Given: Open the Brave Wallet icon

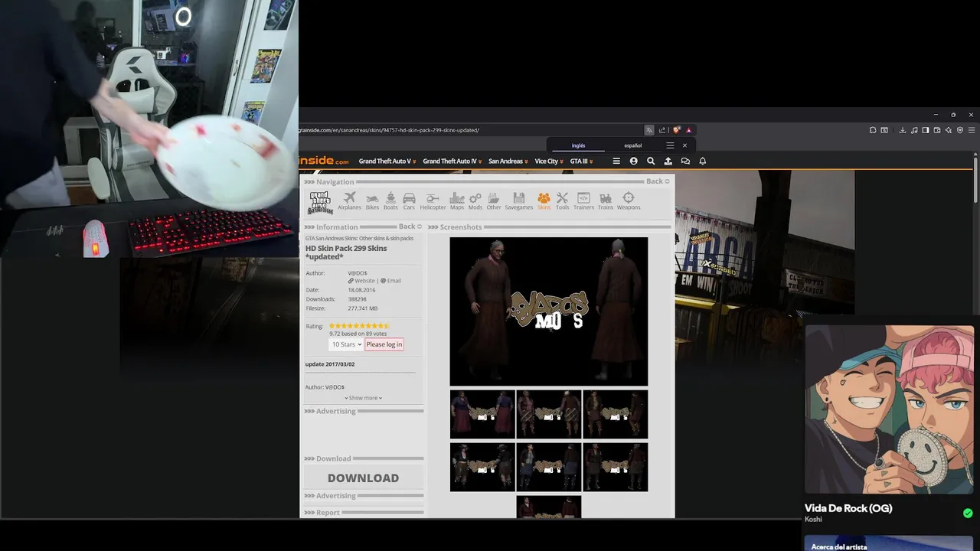Looking at the screenshot, I should pyautogui.click(x=937, y=130).
